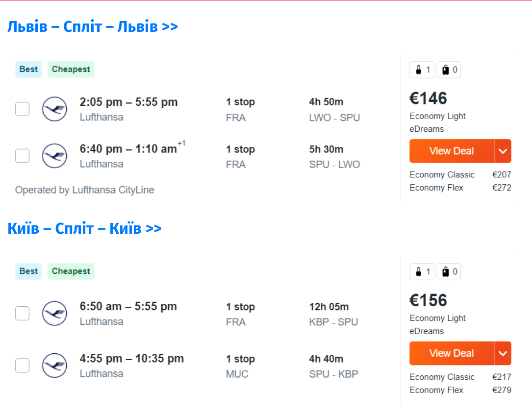
Task: Click Lufthansa logo for 6:50 am flight
Action: (x=54, y=314)
